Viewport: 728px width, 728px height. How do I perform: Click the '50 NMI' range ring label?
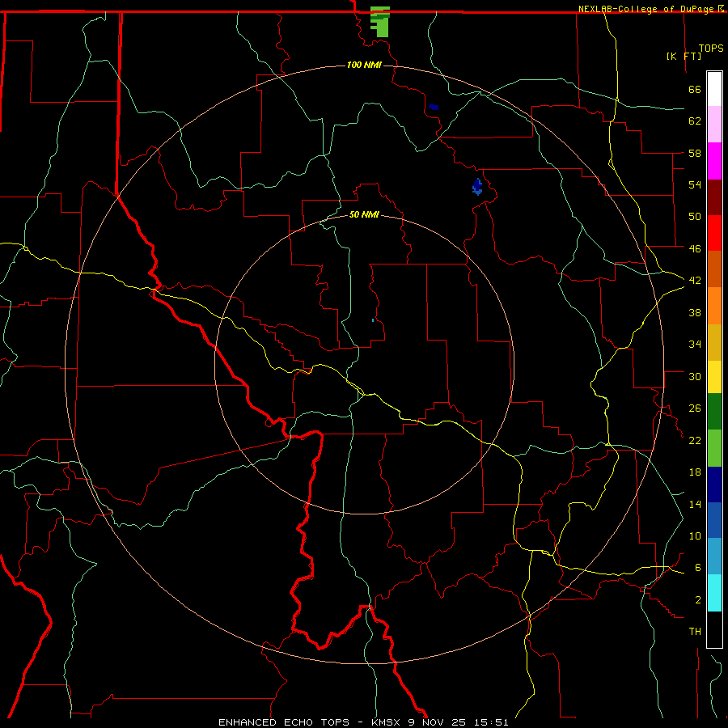(364, 214)
